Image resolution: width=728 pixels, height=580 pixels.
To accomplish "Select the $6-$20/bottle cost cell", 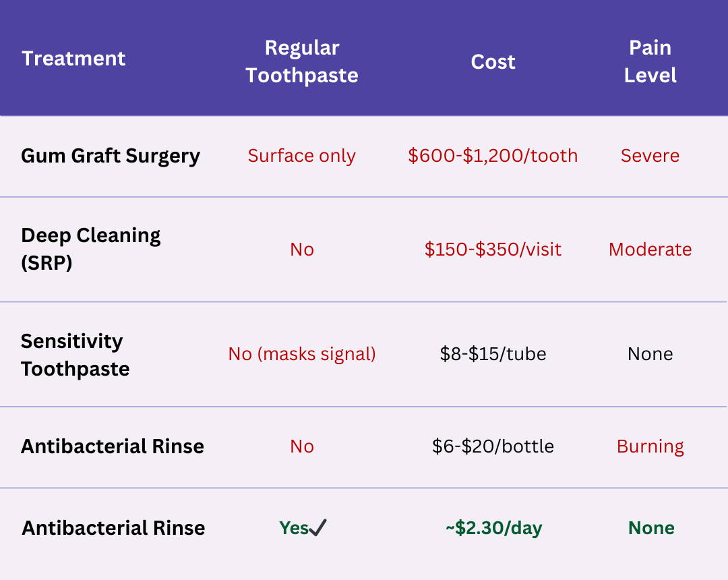I will pos(493,446).
